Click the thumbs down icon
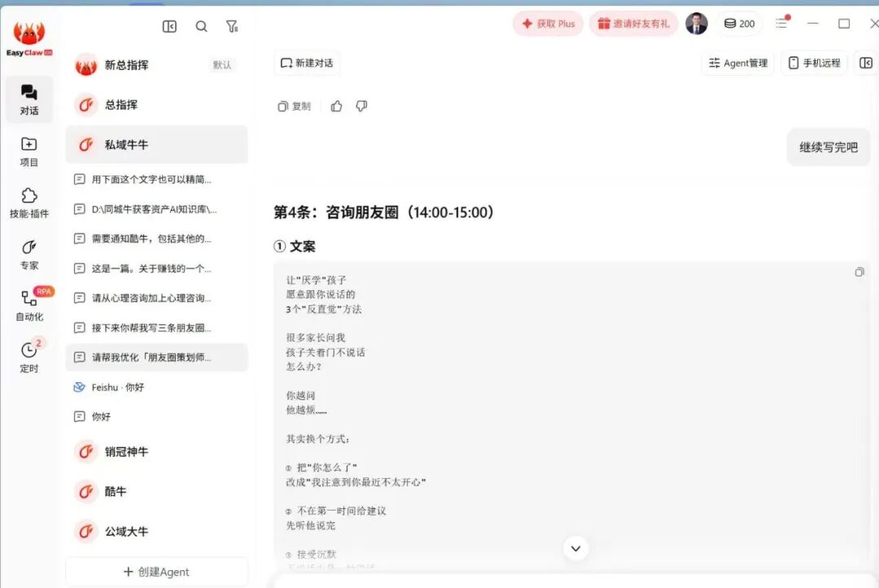The width and height of the screenshot is (879, 588). tap(361, 106)
